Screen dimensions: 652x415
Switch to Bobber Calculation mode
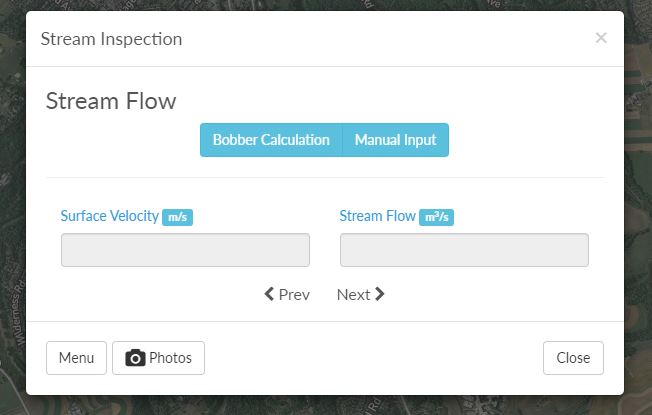point(271,140)
